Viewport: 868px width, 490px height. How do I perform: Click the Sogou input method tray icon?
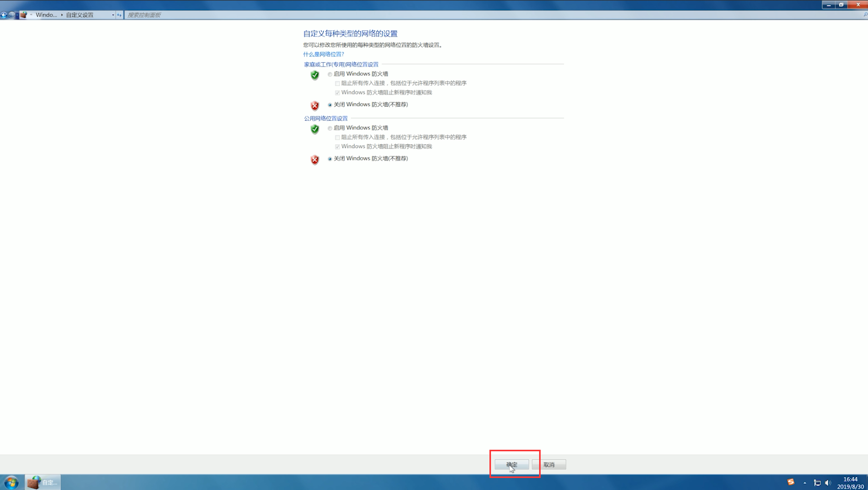[x=791, y=482]
